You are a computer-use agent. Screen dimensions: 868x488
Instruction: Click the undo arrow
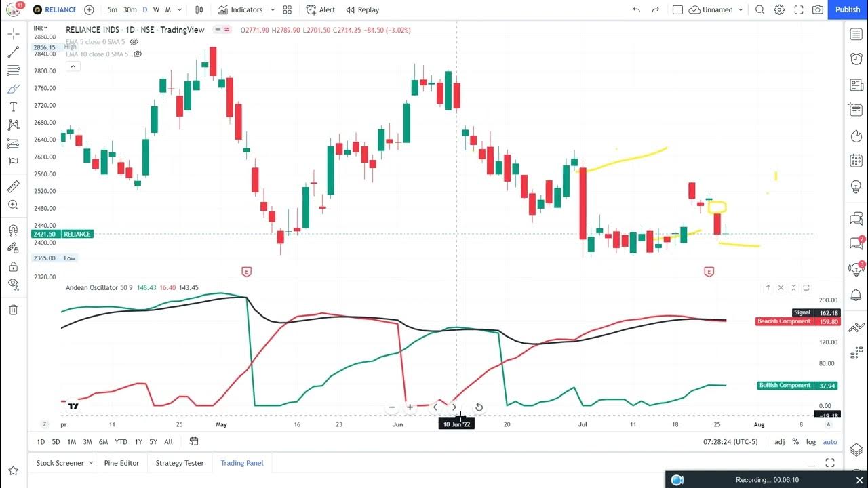pos(636,9)
